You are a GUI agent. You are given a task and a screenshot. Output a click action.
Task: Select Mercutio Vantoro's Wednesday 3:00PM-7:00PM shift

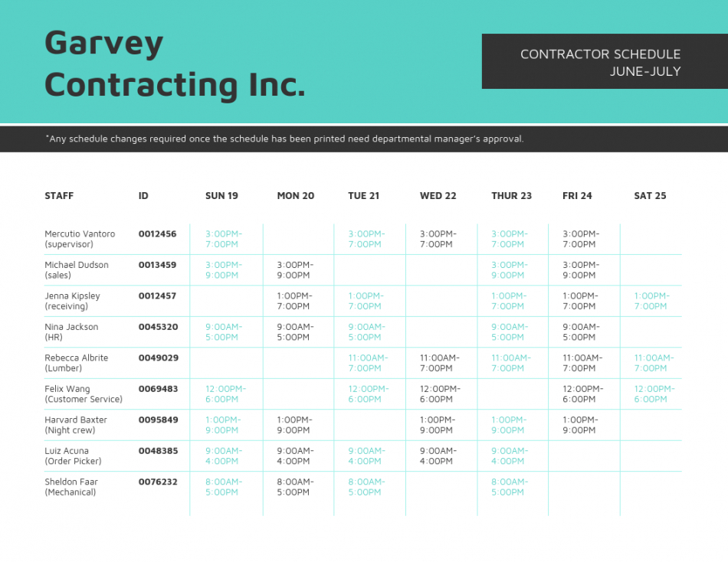tap(438, 239)
